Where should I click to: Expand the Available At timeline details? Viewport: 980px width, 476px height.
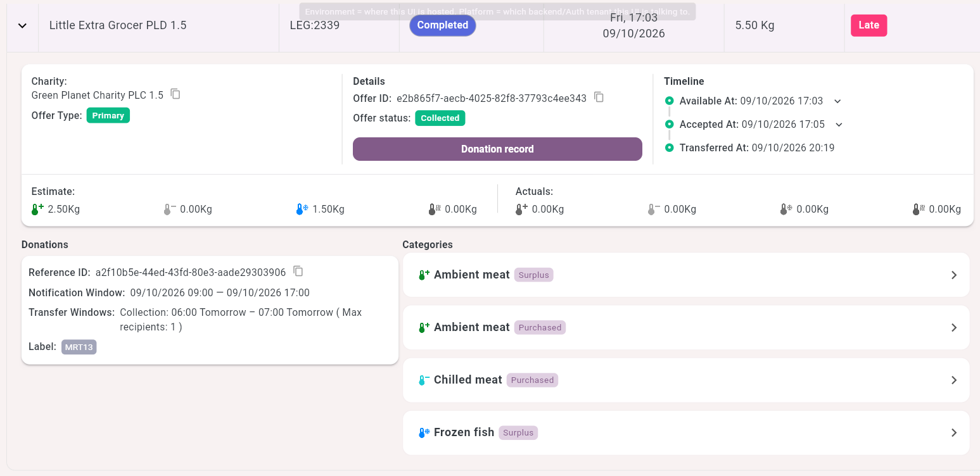click(x=837, y=101)
